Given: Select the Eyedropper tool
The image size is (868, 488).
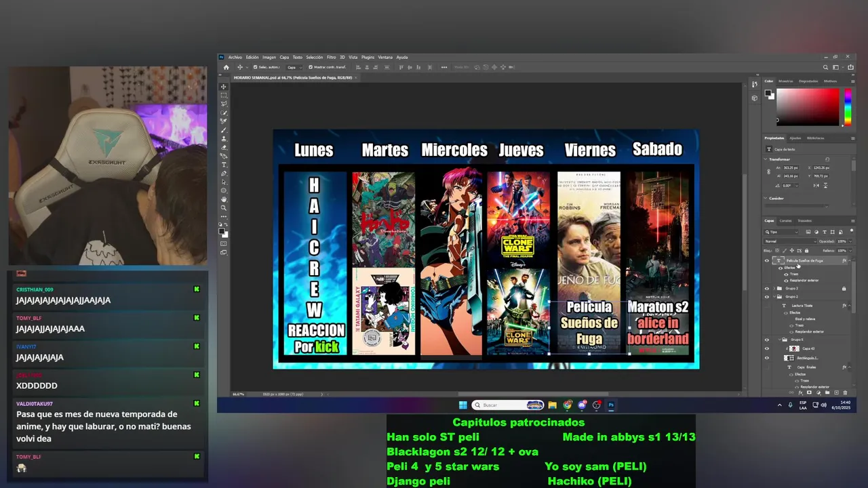Looking at the screenshot, I should (x=224, y=123).
